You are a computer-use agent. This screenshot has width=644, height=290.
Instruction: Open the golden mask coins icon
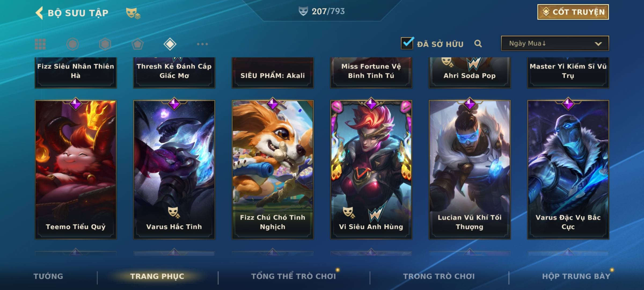133,13
